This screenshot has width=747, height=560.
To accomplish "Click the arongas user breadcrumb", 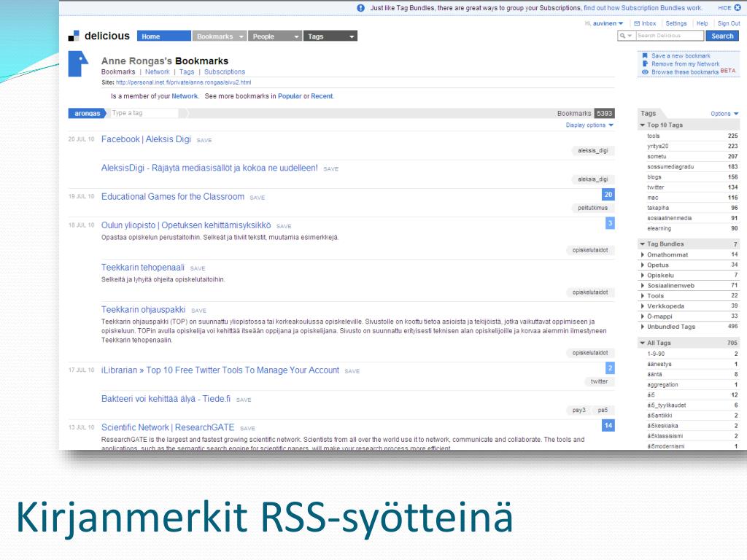I will [x=88, y=113].
